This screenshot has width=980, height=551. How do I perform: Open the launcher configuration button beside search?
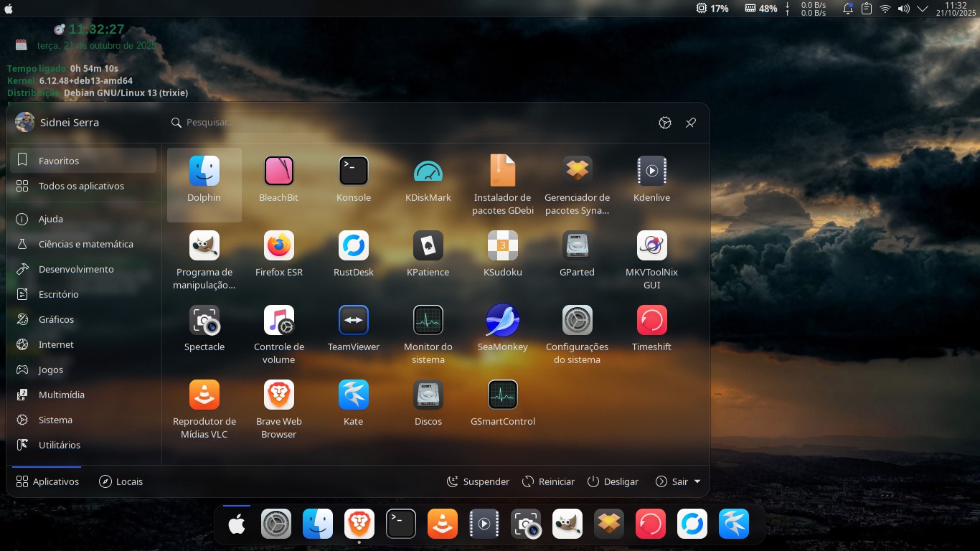tap(664, 123)
